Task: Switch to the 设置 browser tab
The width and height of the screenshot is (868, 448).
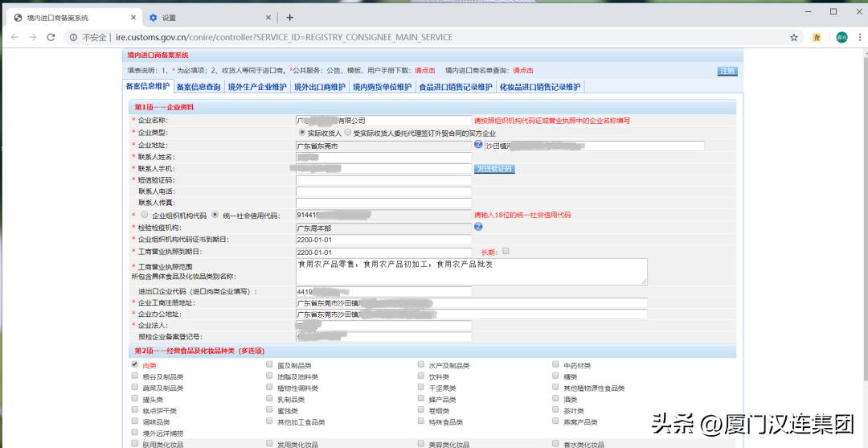Action: coord(211,18)
